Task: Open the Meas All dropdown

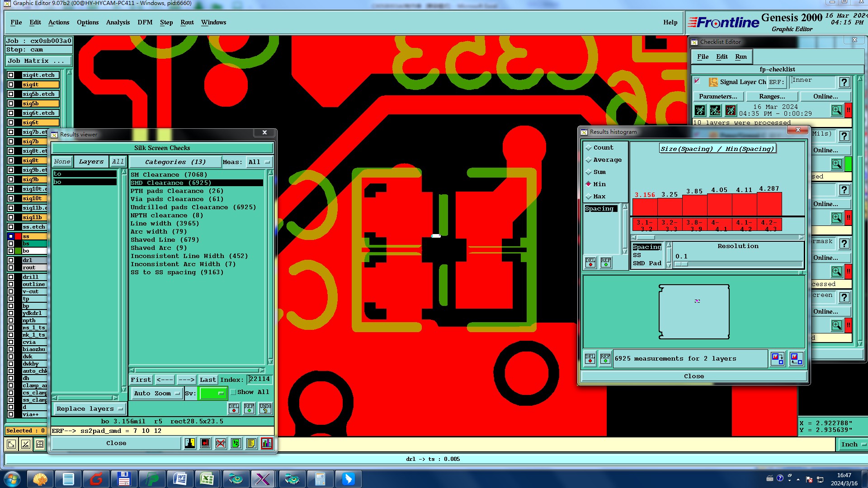Action: tap(259, 162)
